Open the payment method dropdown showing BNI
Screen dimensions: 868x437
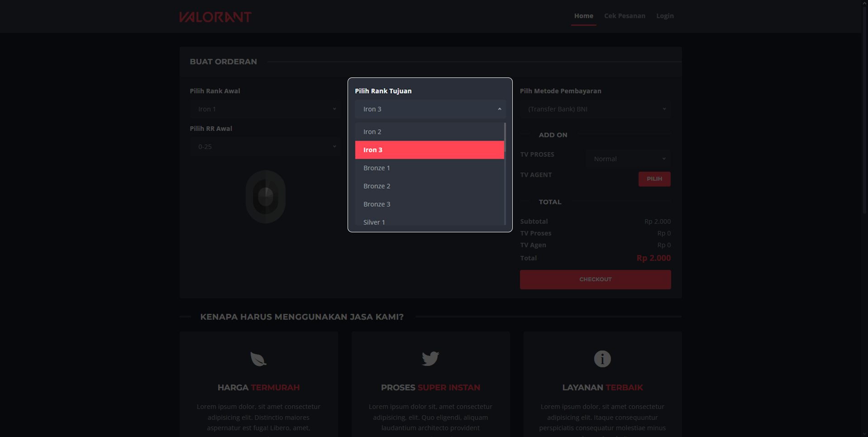[595, 109]
